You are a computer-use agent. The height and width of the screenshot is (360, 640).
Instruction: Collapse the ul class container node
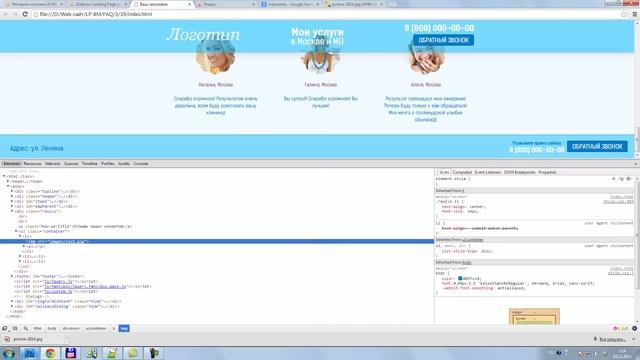coord(16,231)
